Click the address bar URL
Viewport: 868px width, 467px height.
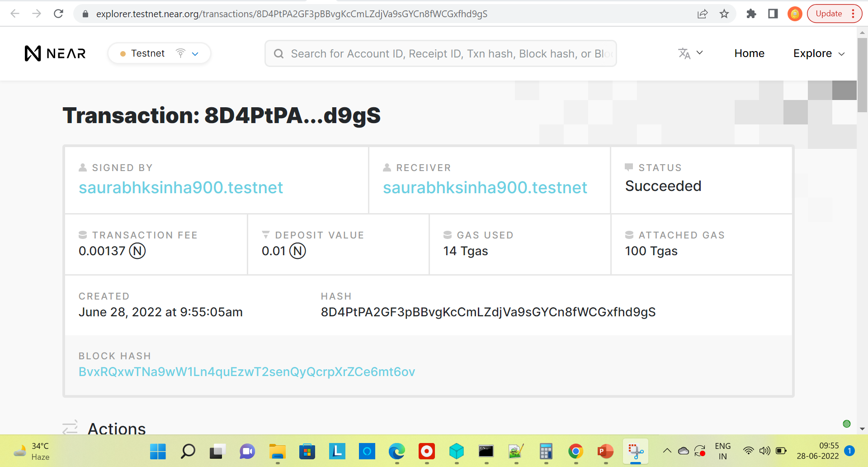tap(292, 14)
